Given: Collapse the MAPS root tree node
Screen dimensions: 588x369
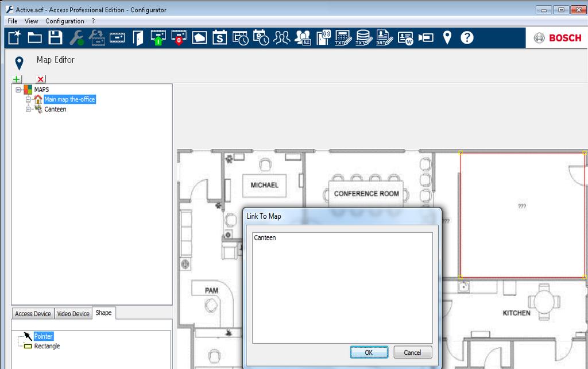Looking at the screenshot, I should tap(18, 90).
